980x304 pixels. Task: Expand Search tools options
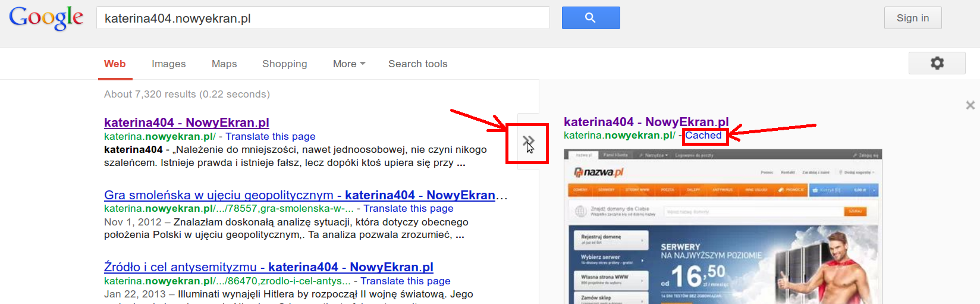point(417,64)
